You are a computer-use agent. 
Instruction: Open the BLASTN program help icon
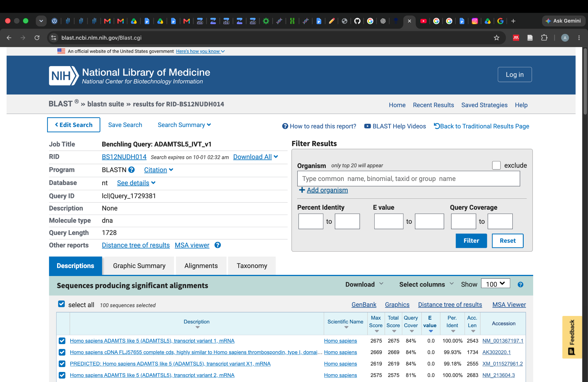131,170
